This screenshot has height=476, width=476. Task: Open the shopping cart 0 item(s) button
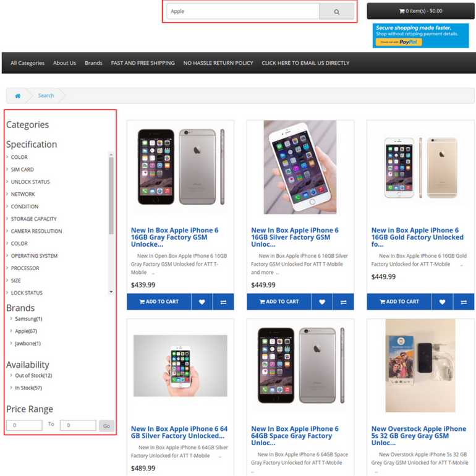point(421,11)
